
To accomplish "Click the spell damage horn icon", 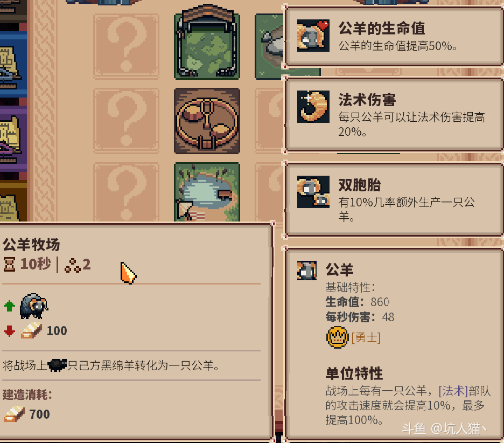I will point(313,107).
